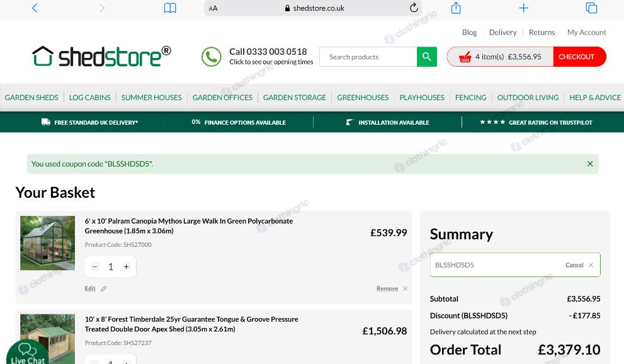Viewport: 624px width, 364px height.
Task: Open Forest Timberdale shed thumbnail
Action: (x=47, y=339)
